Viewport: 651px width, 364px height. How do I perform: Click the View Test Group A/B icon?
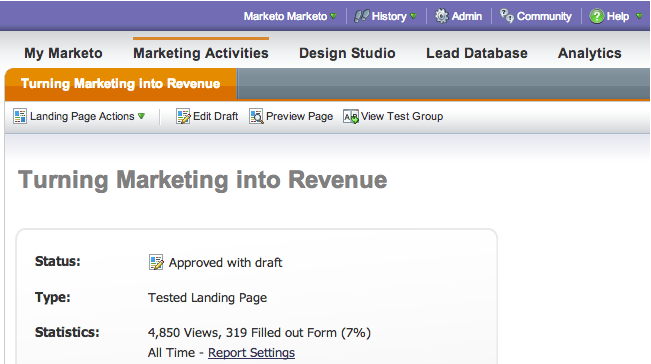(x=351, y=117)
